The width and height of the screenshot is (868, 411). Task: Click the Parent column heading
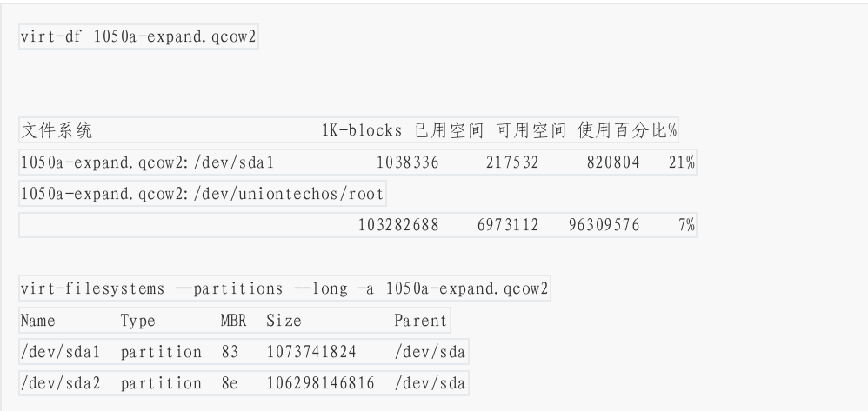point(421,321)
